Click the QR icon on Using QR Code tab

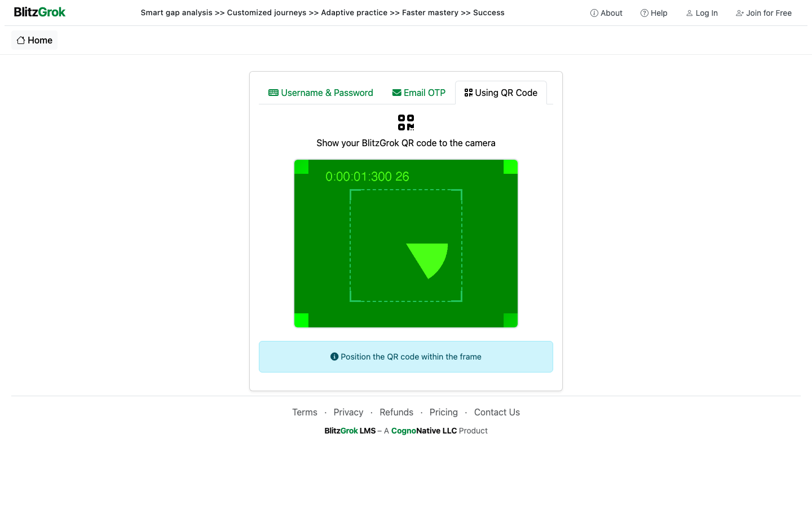click(469, 93)
